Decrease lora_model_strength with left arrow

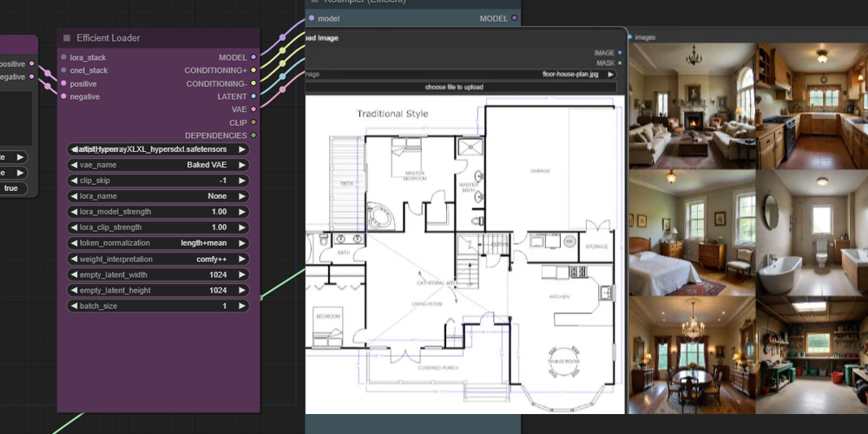[x=74, y=212]
